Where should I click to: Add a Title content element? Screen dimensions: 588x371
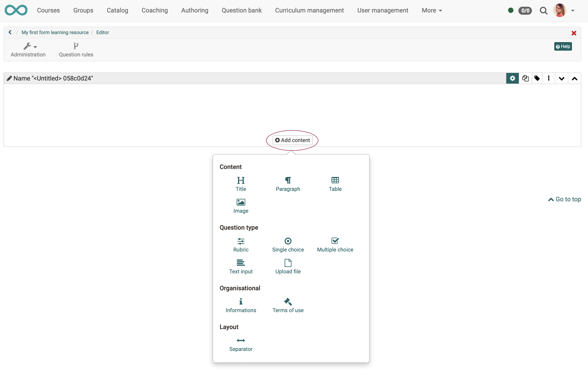pos(240,184)
